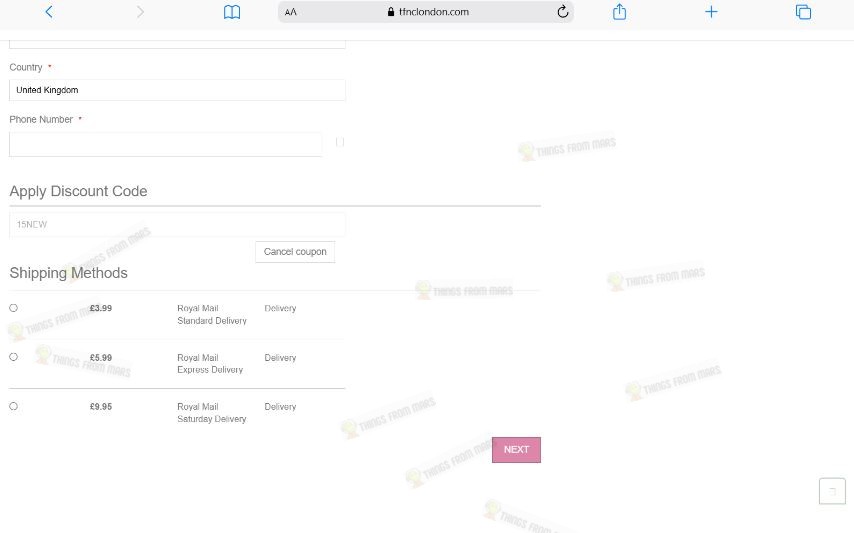Select £3.99 Royal Mail Standard Delivery radio
The image size is (854, 533).
pyautogui.click(x=14, y=308)
